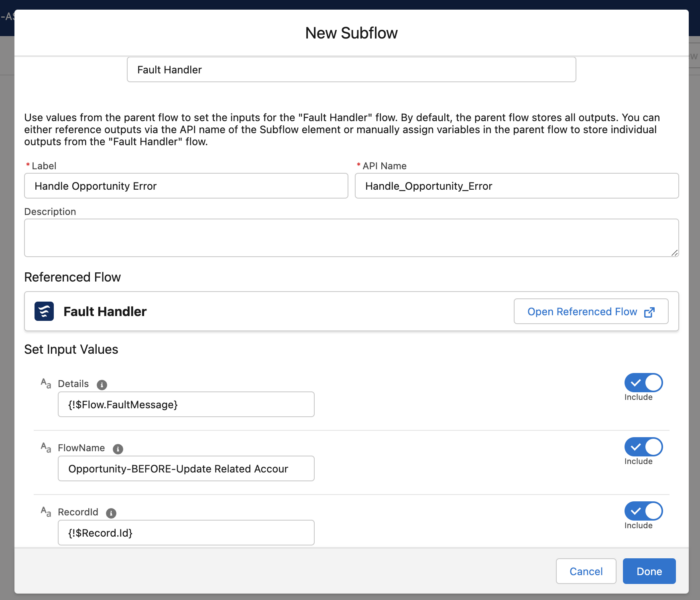Click the info icon beside FlowName

coord(118,449)
